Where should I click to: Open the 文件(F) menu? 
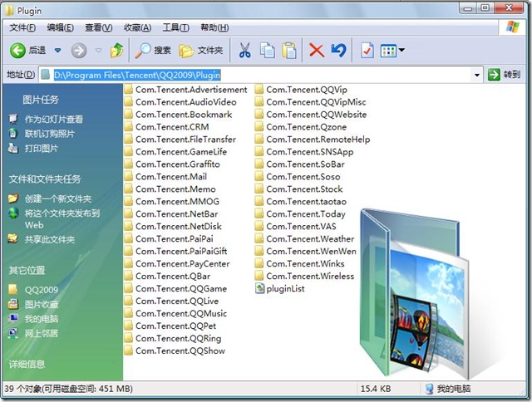point(22,27)
